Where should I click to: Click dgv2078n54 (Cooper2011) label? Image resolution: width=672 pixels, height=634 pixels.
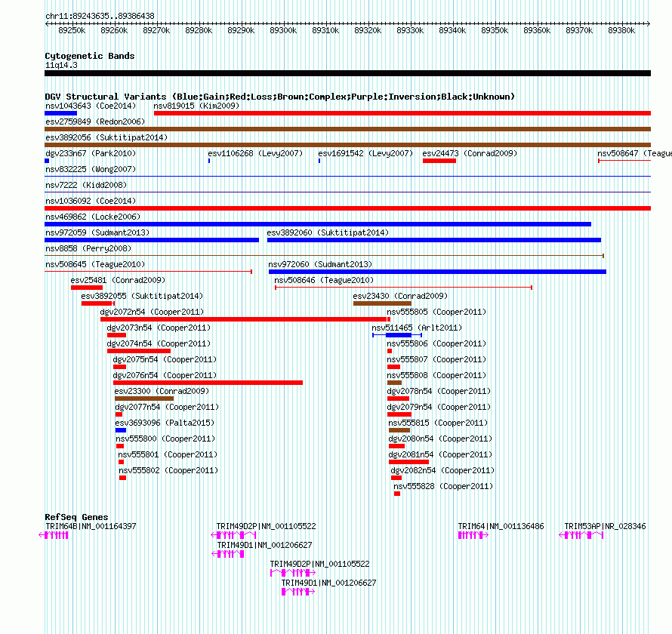[439, 391]
